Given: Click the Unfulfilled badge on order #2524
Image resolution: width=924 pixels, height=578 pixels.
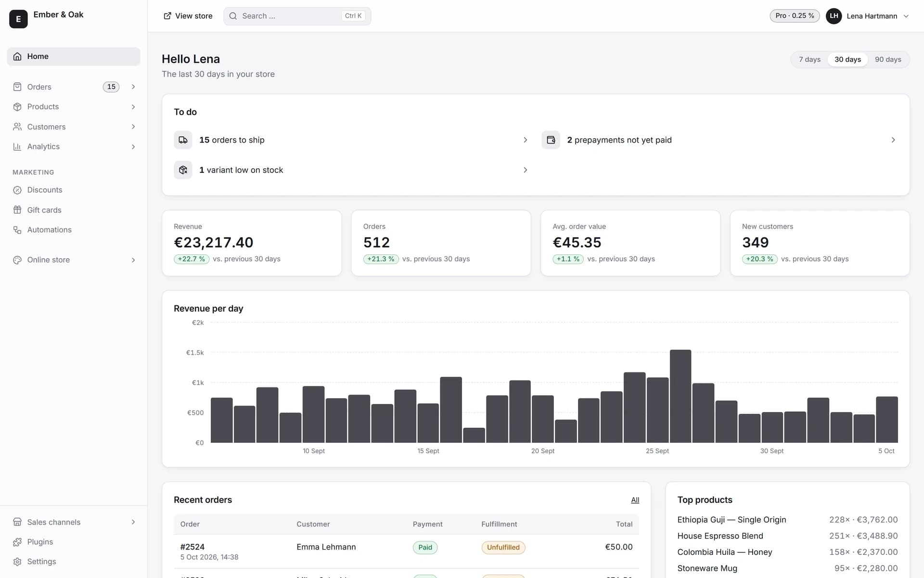Looking at the screenshot, I should (503, 547).
